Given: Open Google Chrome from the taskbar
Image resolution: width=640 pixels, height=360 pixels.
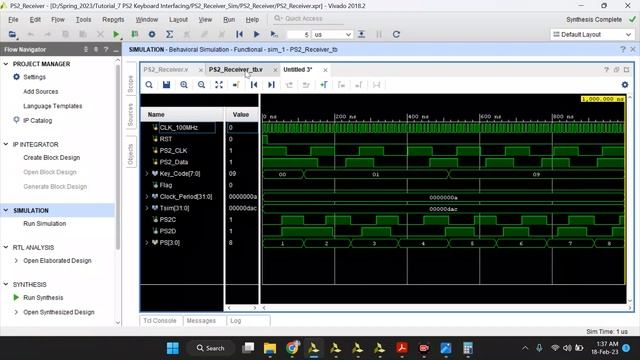Looking at the screenshot, I should point(292,348).
